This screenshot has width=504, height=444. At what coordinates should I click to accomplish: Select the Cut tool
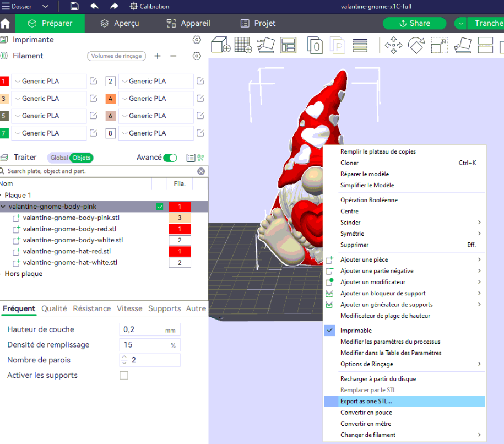(x=485, y=45)
